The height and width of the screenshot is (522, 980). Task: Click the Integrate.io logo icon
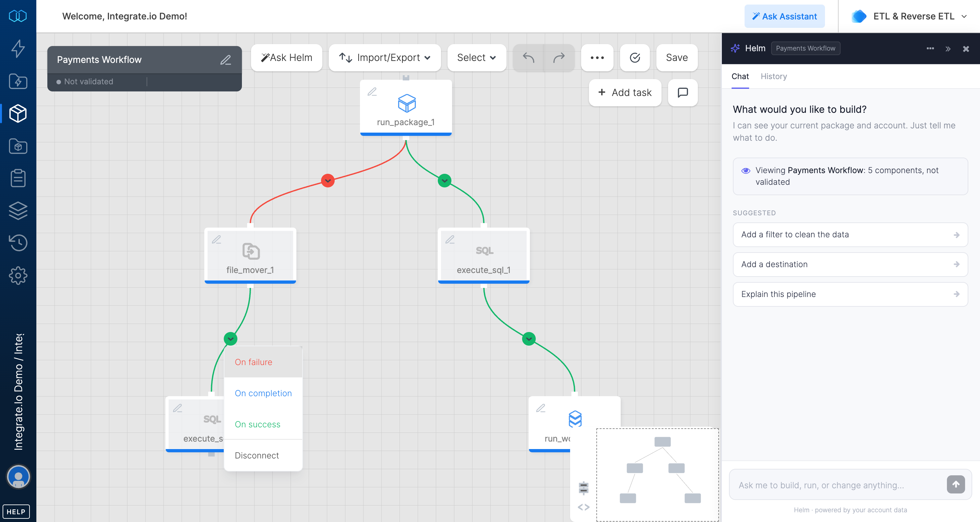18,16
